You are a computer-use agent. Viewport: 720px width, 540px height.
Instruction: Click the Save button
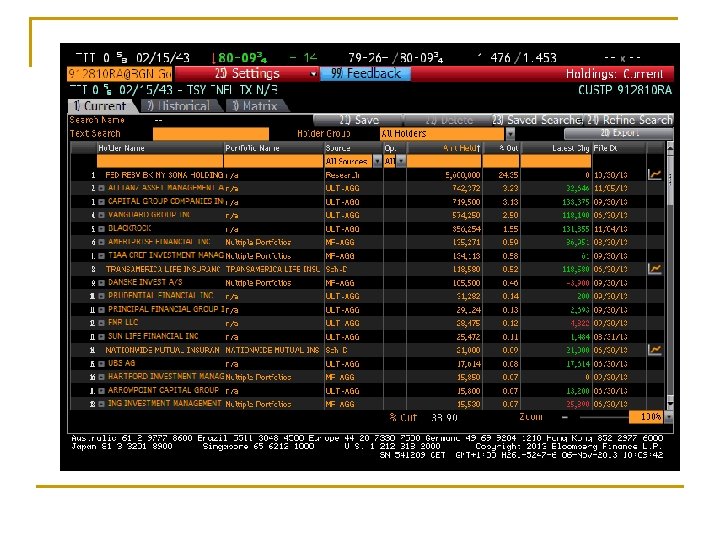pyautogui.click(x=358, y=120)
